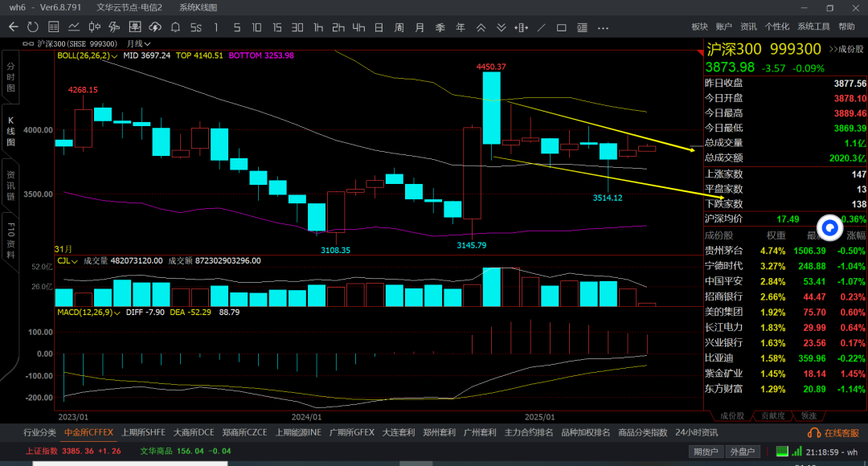868x466 pixels.
Task: Open the quote list icon
Action: tap(53, 27)
